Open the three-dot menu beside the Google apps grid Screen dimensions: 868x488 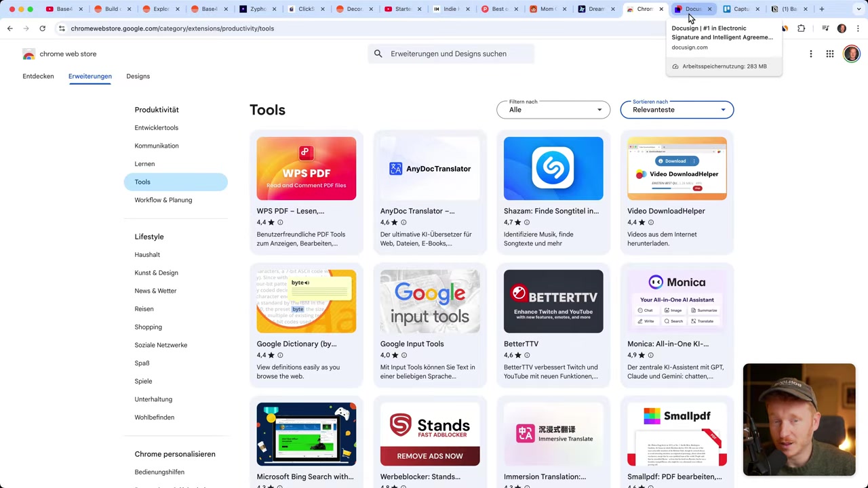[x=811, y=54]
